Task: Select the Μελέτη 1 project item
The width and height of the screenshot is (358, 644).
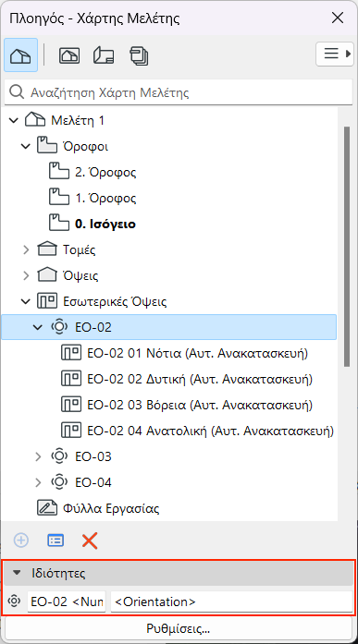Action: [x=78, y=121]
